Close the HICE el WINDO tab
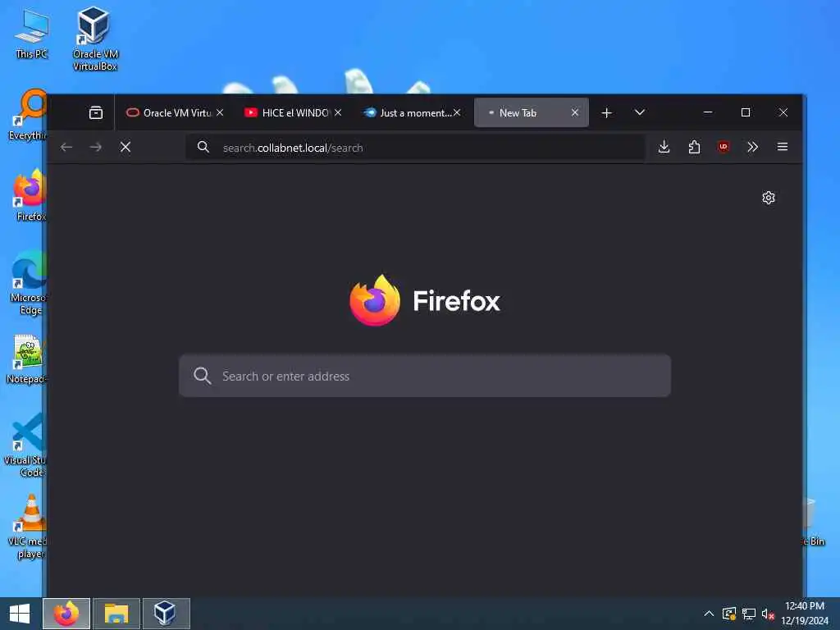The width and height of the screenshot is (840, 630). coord(338,112)
